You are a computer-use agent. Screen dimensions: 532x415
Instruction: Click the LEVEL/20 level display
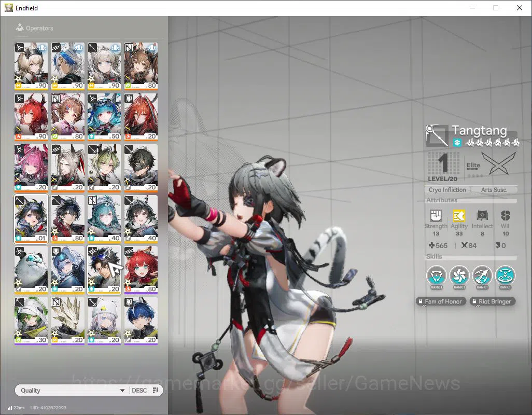pyautogui.click(x=443, y=167)
